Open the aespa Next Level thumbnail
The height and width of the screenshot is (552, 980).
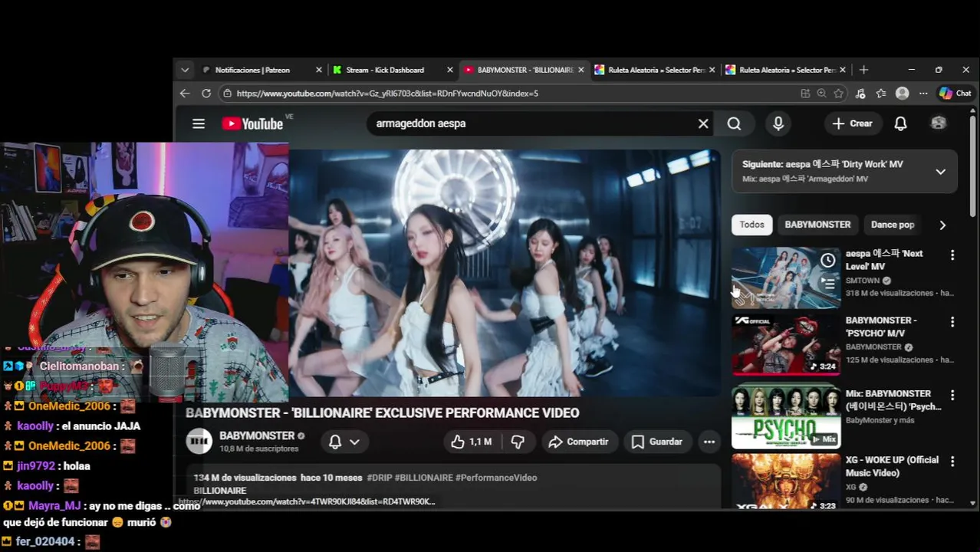(x=786, y=278)
